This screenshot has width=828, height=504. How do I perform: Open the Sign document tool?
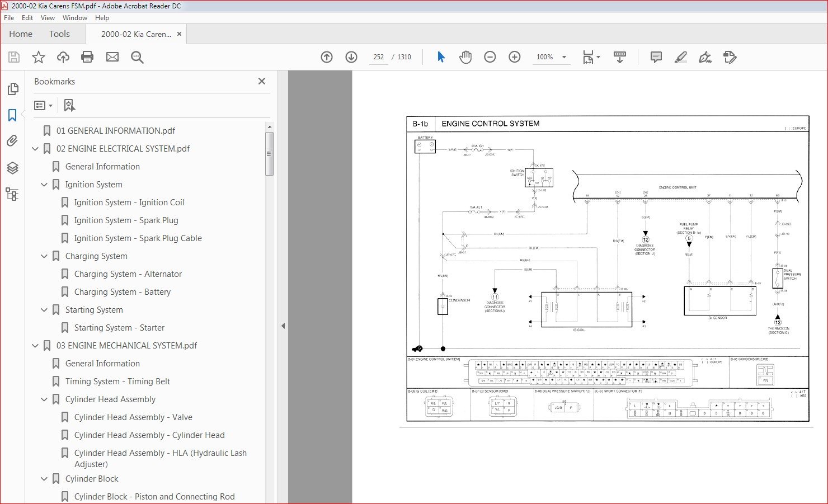click(705, 57)
